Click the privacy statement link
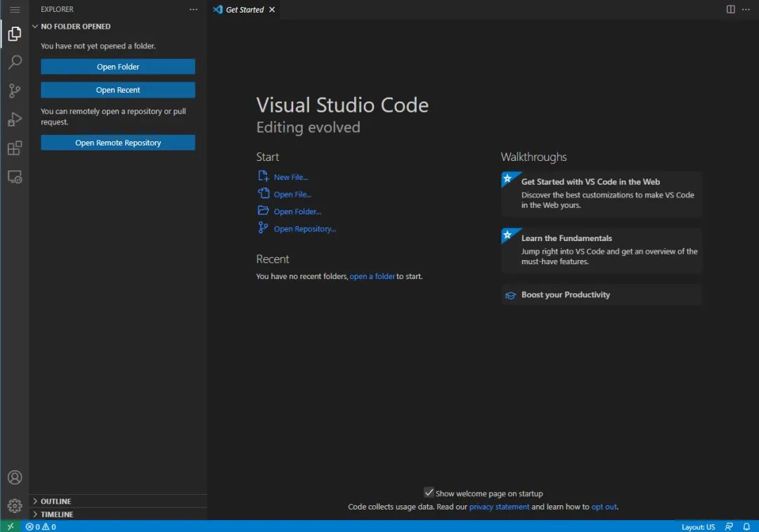 coord(499,507)
